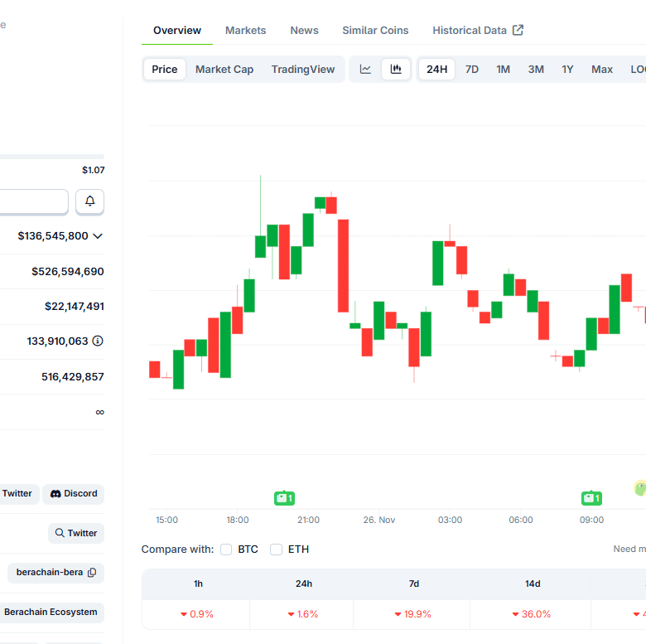Click the Berachain Ecosystem tag
646x644 pixels.
pos(51,613)
